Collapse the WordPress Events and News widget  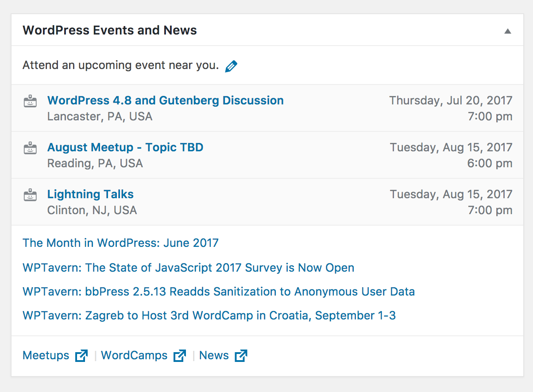[x=508, y=31]
